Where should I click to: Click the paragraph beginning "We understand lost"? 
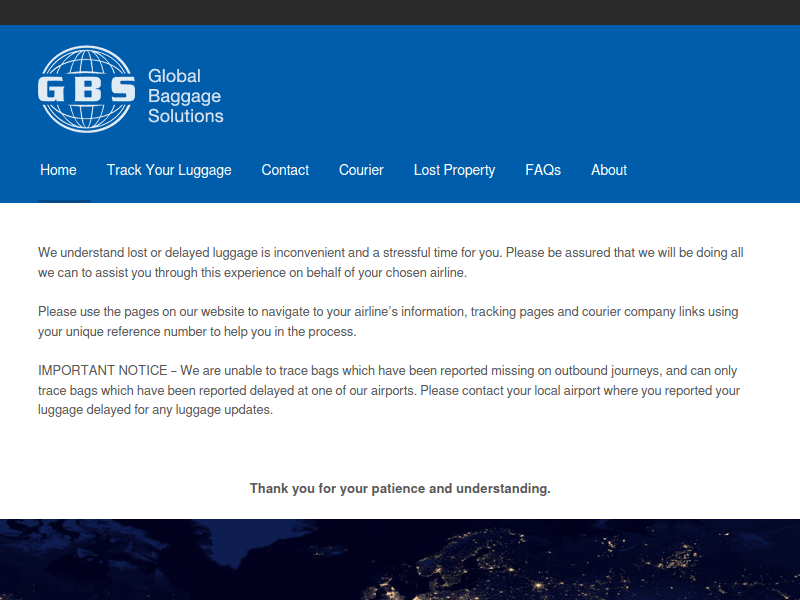point(390,262)
